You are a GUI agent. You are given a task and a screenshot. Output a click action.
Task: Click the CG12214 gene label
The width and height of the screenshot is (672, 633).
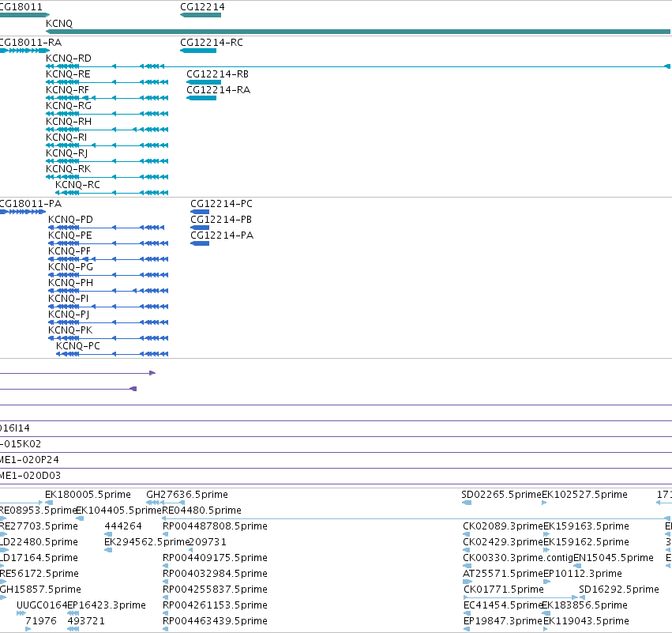(x=202, y=7)
